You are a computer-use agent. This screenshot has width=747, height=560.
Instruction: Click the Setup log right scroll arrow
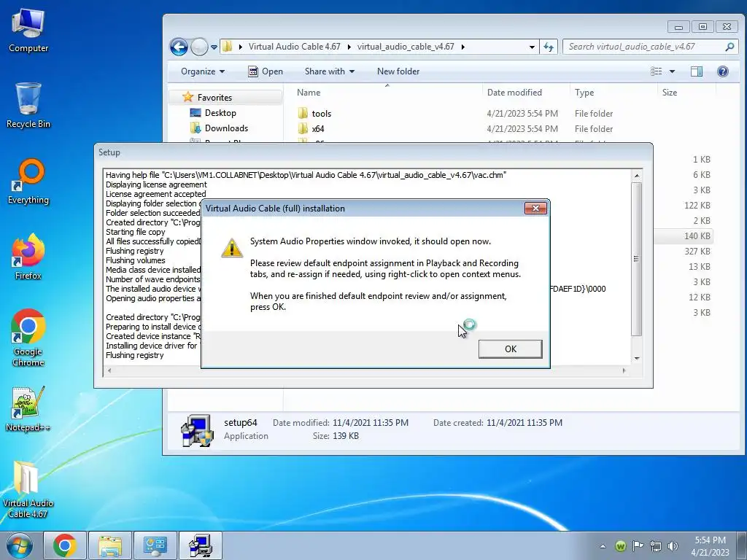pyautogui.click(x=624, y=370)
